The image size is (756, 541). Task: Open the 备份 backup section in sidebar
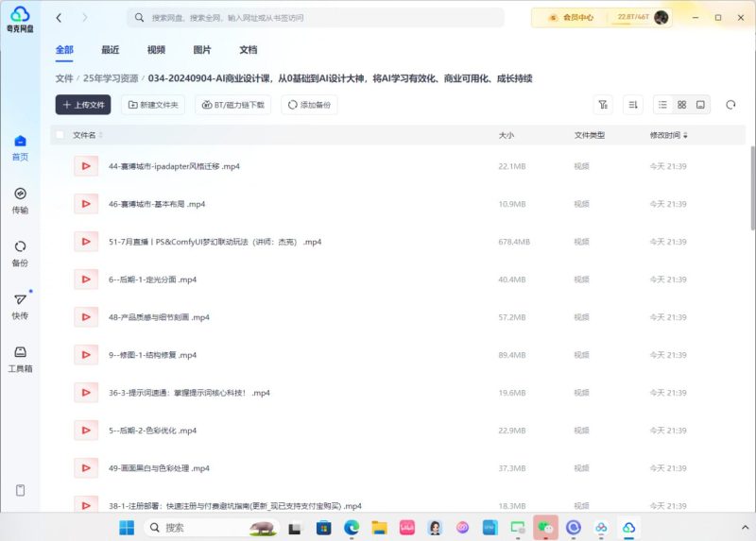coord(20,254)
